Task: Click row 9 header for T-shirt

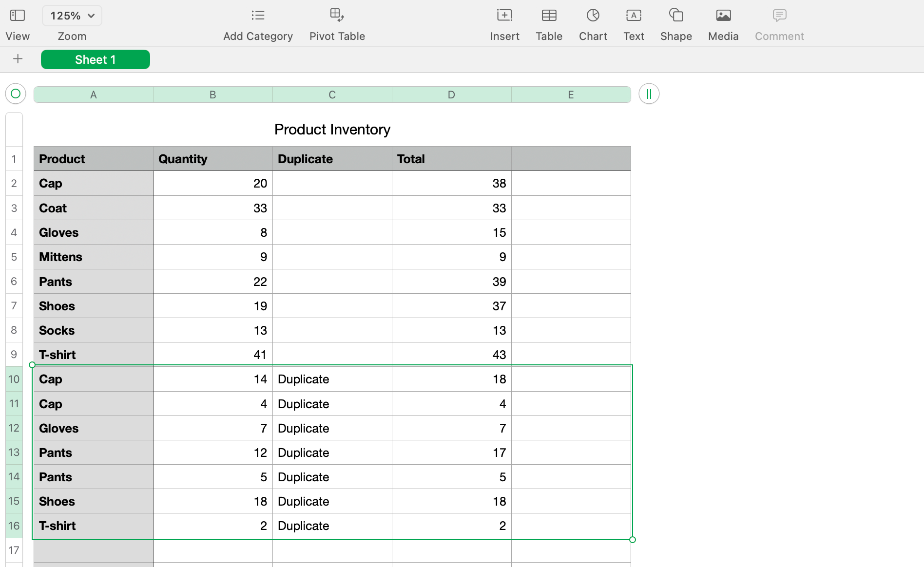Action: click(x=14, y=354)
